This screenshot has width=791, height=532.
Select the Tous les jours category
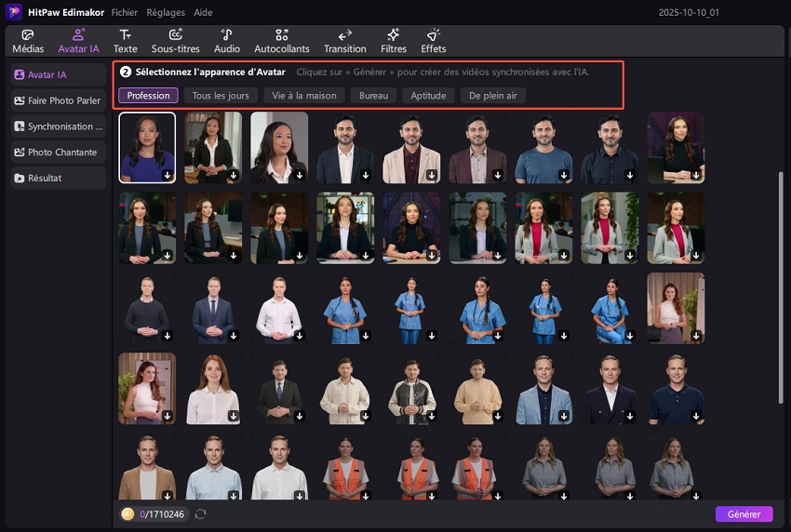pyautogui.click(x=220, y=96)
